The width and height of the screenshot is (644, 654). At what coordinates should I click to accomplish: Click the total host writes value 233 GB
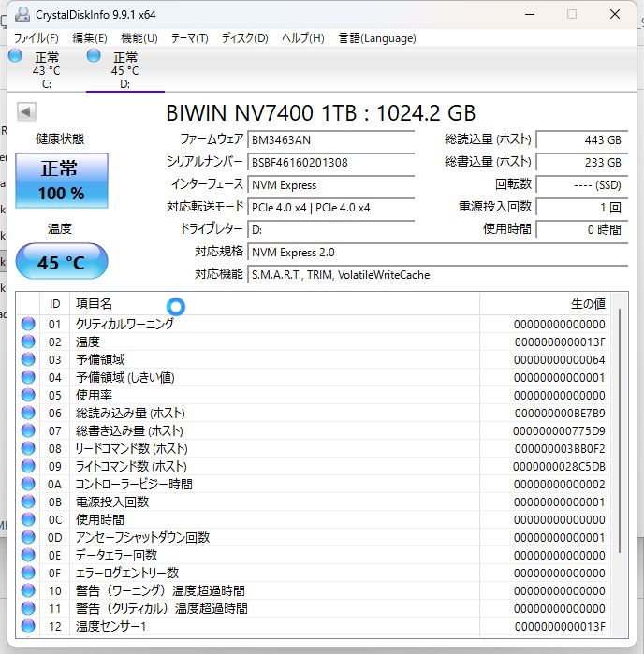(582, 162)
